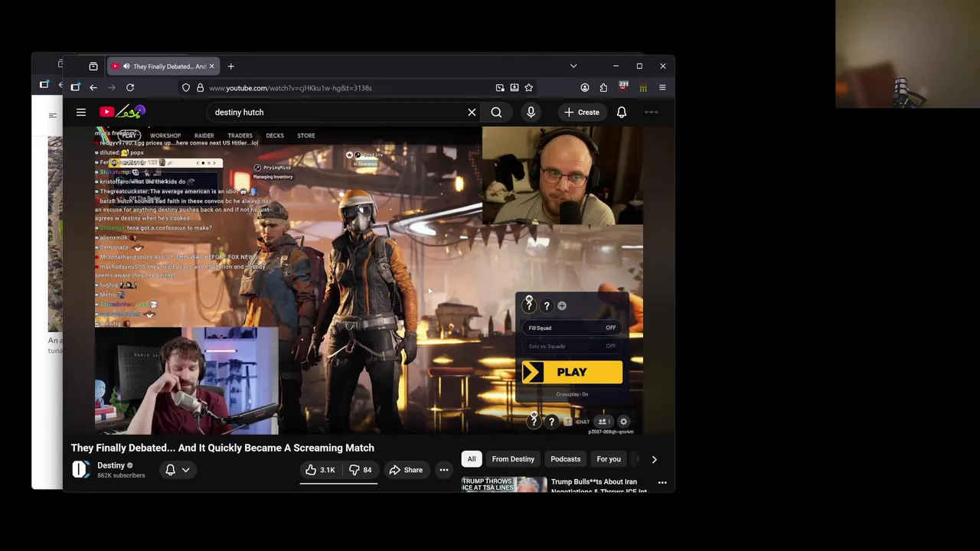Expand notification options chevron beside bell

[x=185, y=470]
